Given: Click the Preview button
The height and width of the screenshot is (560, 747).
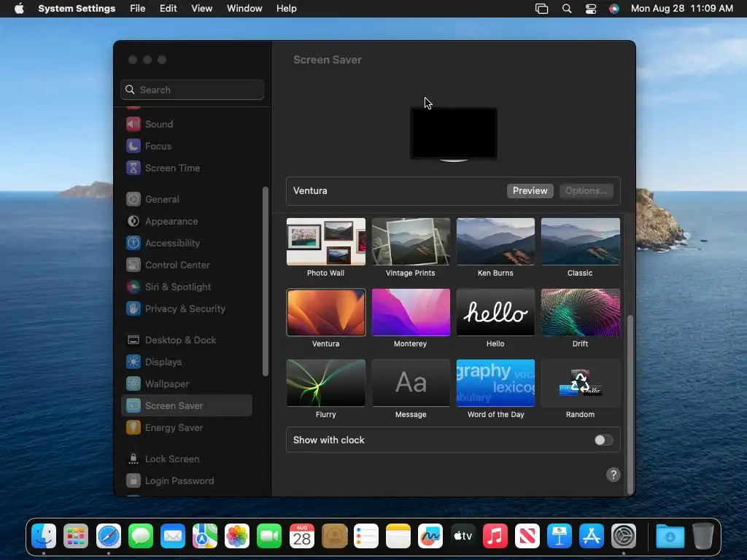Looking at the screenshot, I should 530,191.
